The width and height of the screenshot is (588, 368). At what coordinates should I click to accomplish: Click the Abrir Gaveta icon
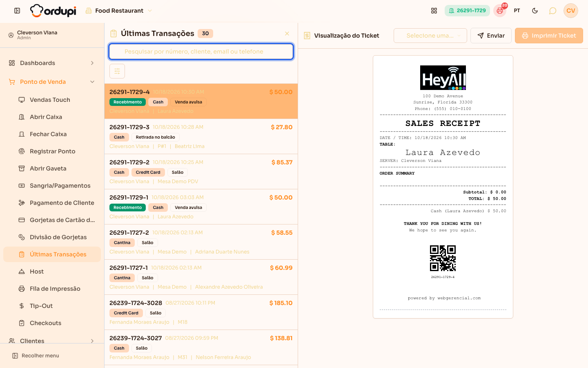pos(22,168)
